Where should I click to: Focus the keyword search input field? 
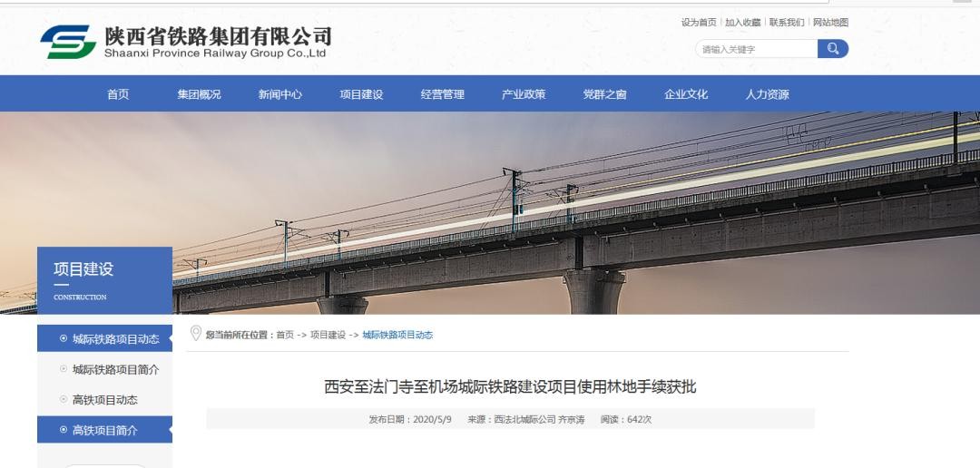(756, 49)
